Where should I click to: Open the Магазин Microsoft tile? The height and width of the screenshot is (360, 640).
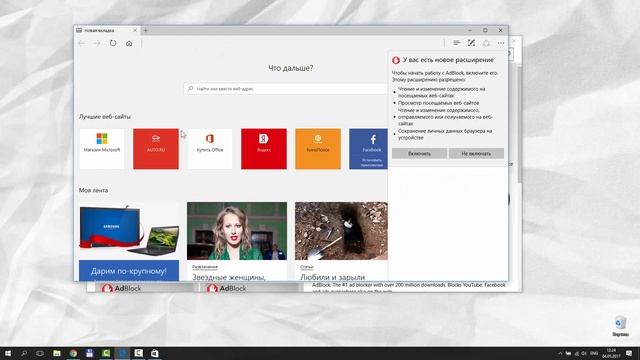(102, 149)
